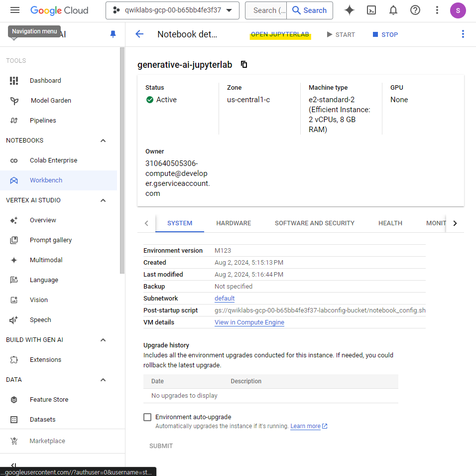Open the user account avatar S

tap(458, 10)
